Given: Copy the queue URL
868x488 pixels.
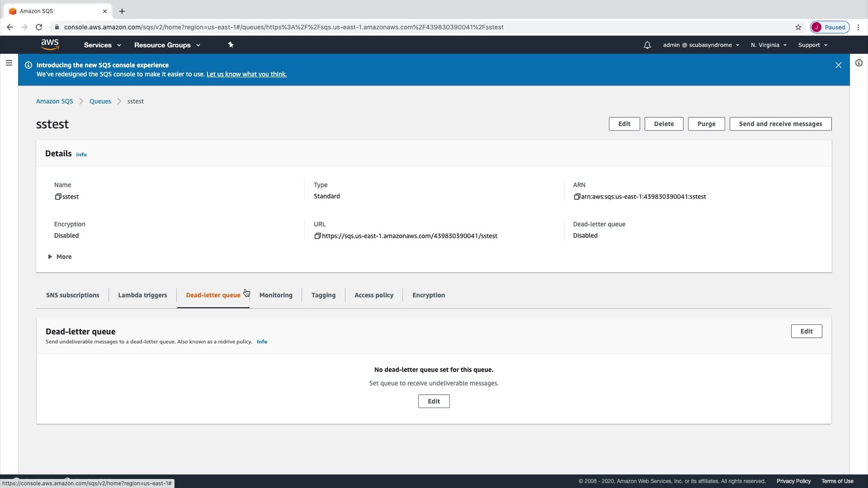Looking at the screenshot, I should (317, 236).
